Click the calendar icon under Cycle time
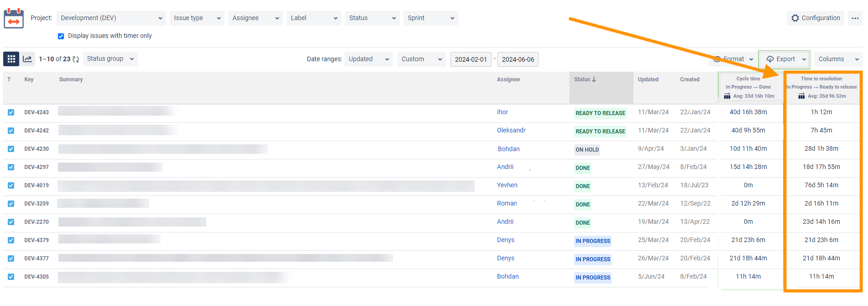The width and height of the screenshot is (868, 306). pos(727,96)
